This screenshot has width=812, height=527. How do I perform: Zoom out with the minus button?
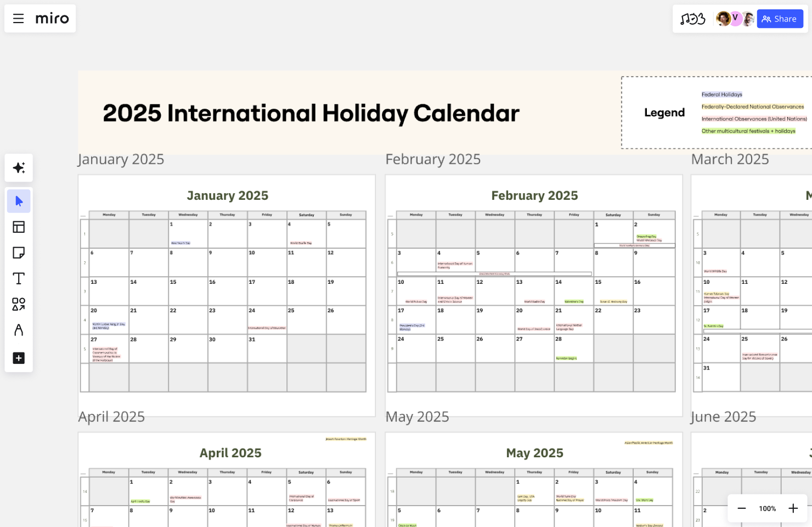(742, 508)
